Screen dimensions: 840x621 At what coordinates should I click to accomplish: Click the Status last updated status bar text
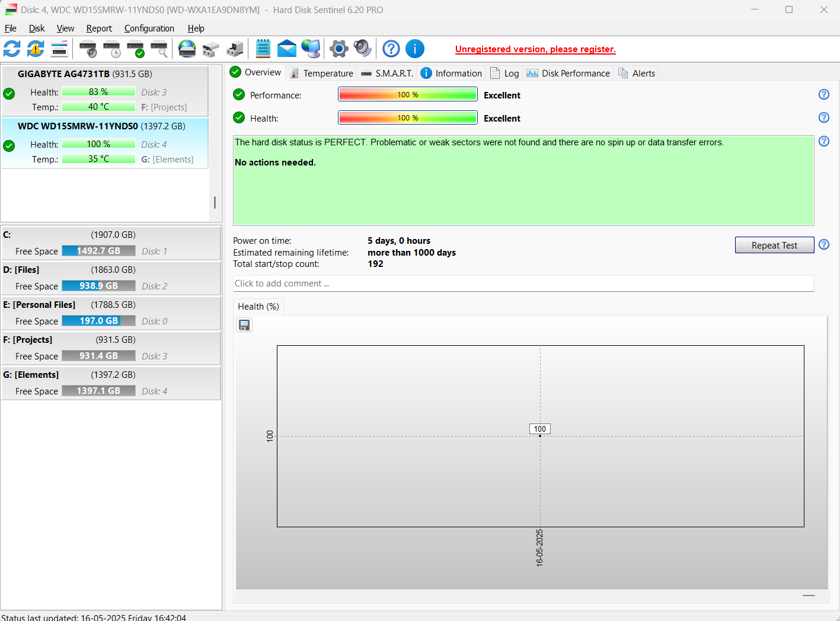(94, 617)
